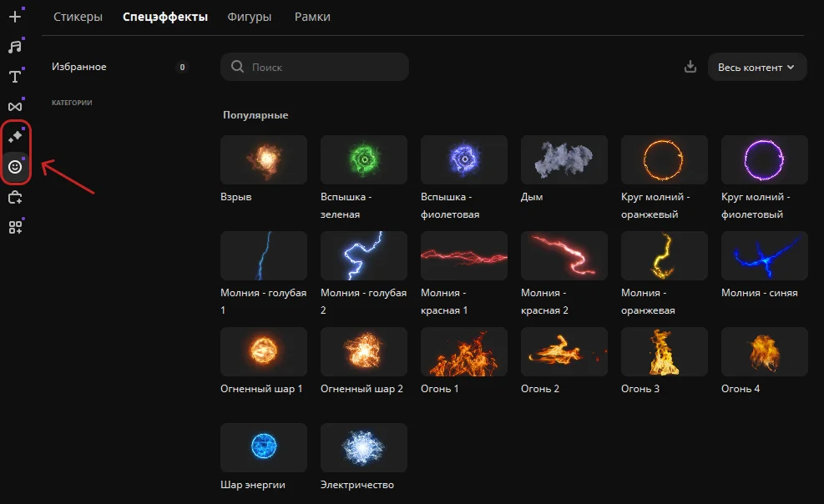Image resolution: width=824 pixels, height=504 pixels.
Task: Open the Фигуры tab
Action: 249,17
